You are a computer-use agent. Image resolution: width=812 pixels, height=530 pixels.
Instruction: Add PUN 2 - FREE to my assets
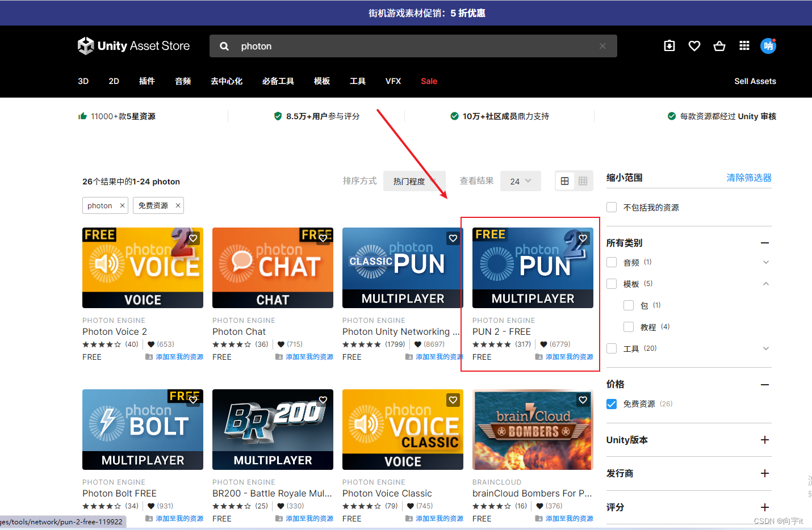click(x=564, y=357)
